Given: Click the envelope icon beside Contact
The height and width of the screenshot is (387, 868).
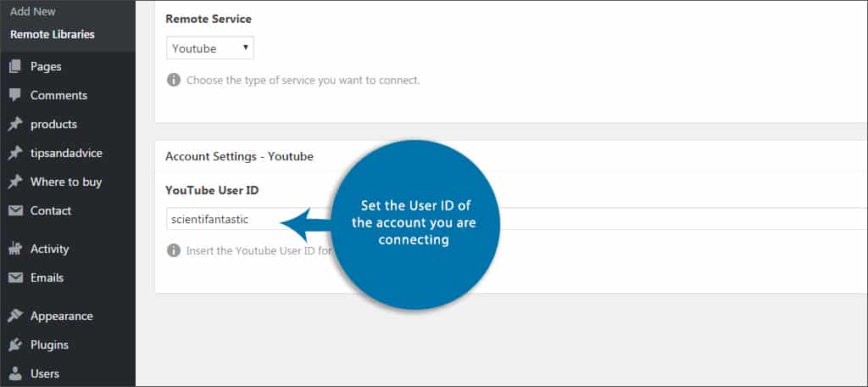Looking at the screenshot, I should point(15,210).
